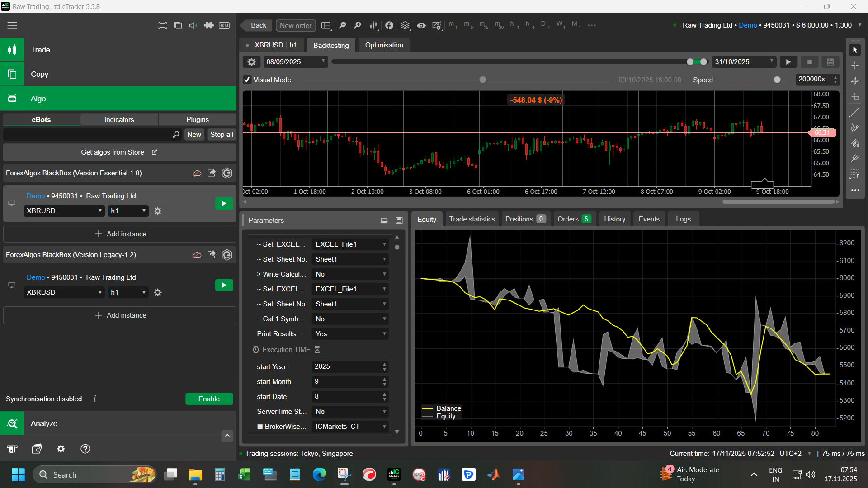This screenshot has width=868, height=488.
Task: Switch to Trade statistics tab
Action: tap(472, 219)
